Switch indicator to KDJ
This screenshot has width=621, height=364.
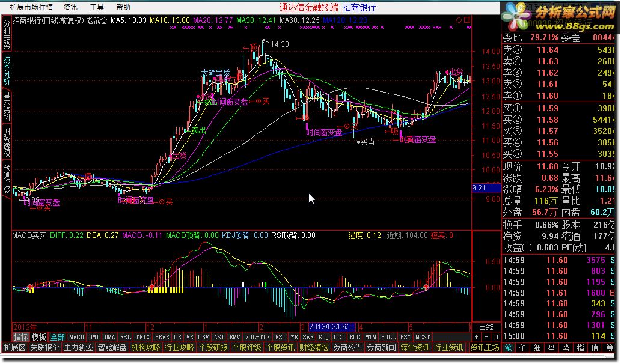[x=324, y=337]
